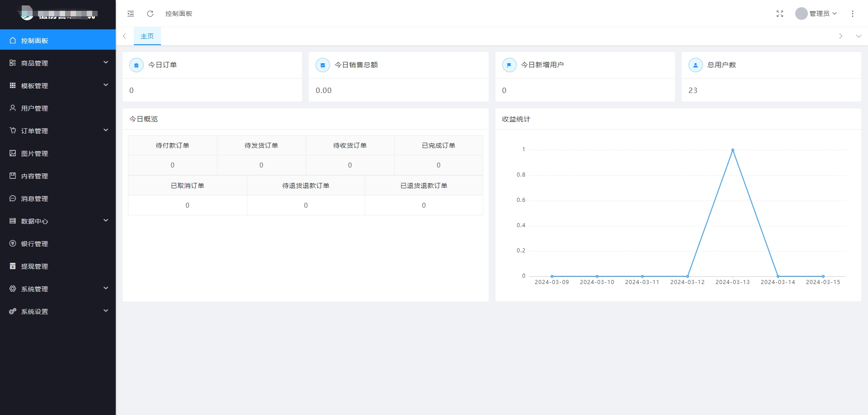Click the cart icon beside 订单管理
Screen dimensions: 868x415
tap(13, 131)
